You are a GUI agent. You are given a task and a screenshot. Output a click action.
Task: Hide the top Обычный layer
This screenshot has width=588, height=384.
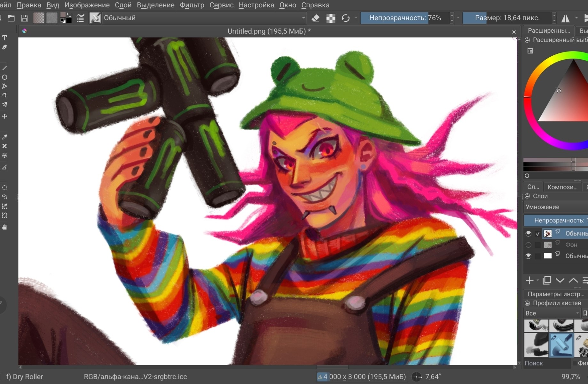[528, 234]
